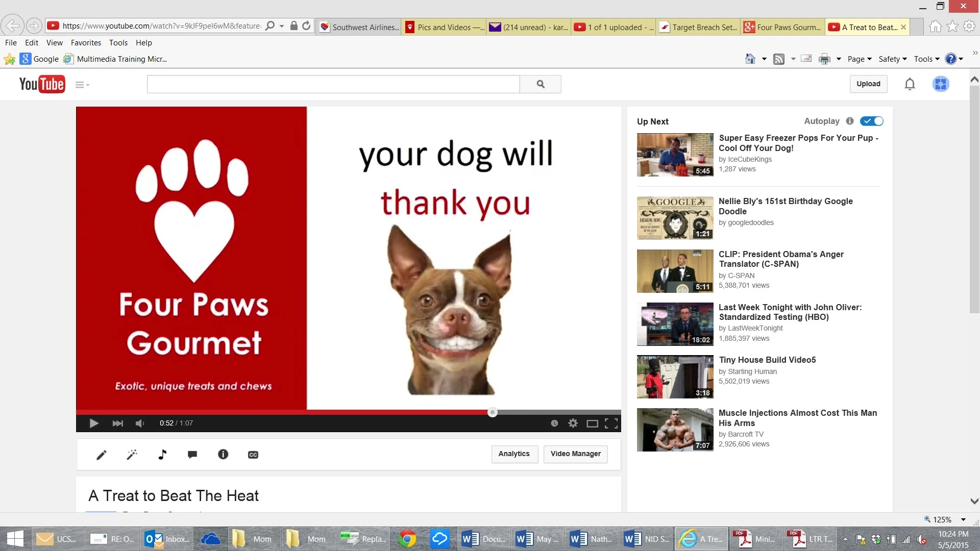Turn off the Autoplay switch
The image size is (980, 551).
pos(872,121)
